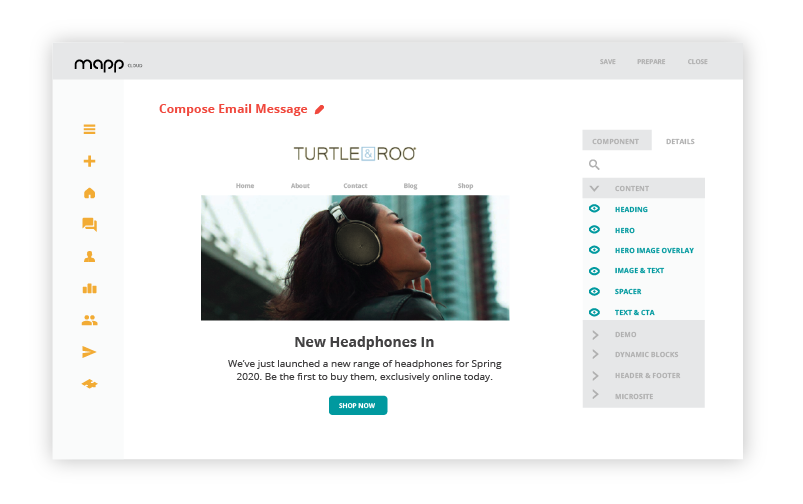803x504 pixels.
Task: Click PREPARE in the top bar
Action: pos(651,61)
